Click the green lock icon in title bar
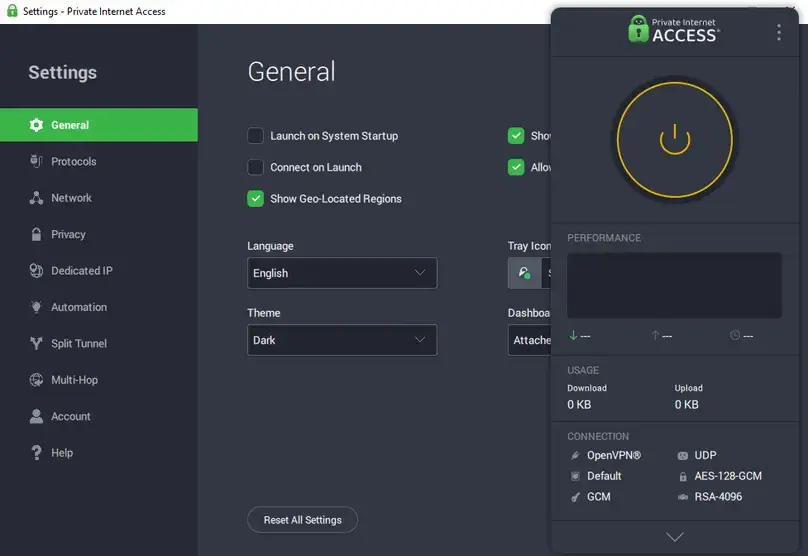The width and height of the screenshot is (808, 556). click(x=12, y=11)
